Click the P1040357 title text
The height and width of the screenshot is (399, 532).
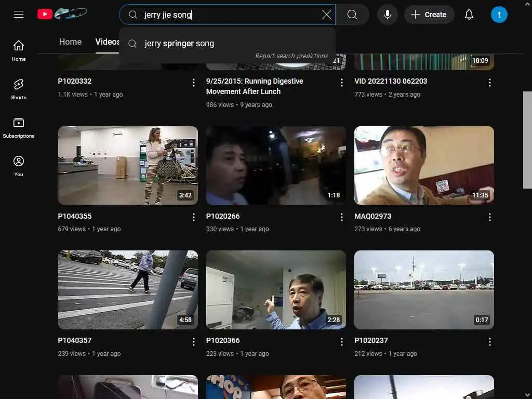75,340
